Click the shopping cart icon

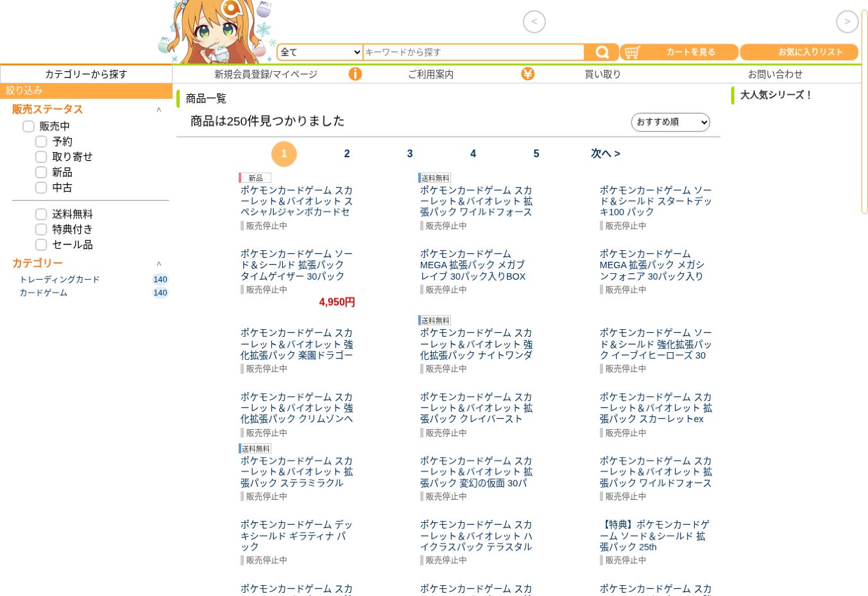(632, 52)
